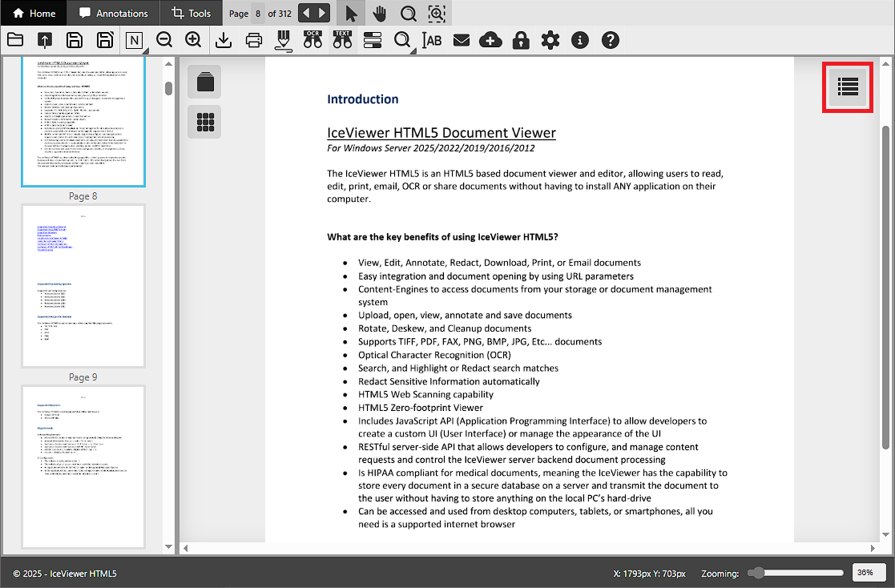Click the upload document icon
The image size is (895, 588).
[x=45, y=40]
